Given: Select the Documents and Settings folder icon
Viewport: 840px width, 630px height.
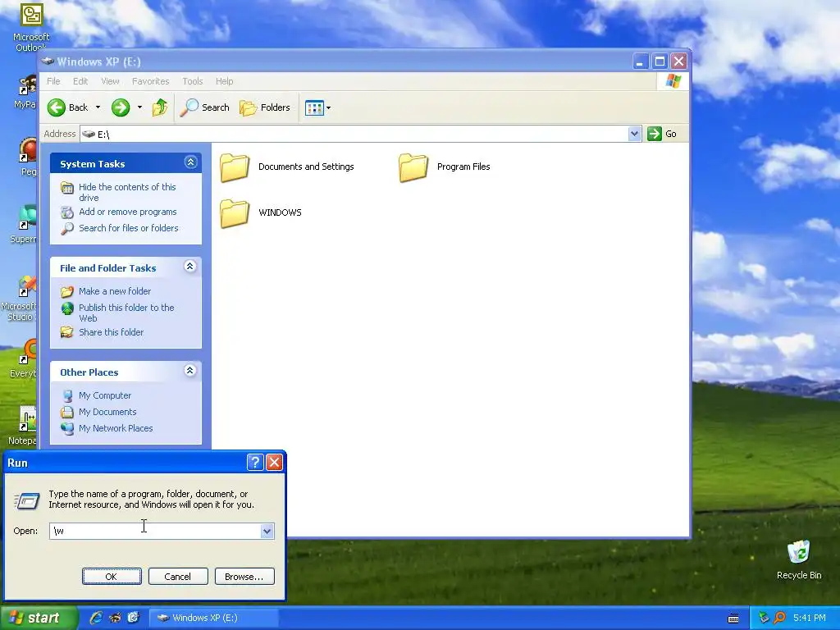Looking at the screenshot, I should (x=235, y=167).
